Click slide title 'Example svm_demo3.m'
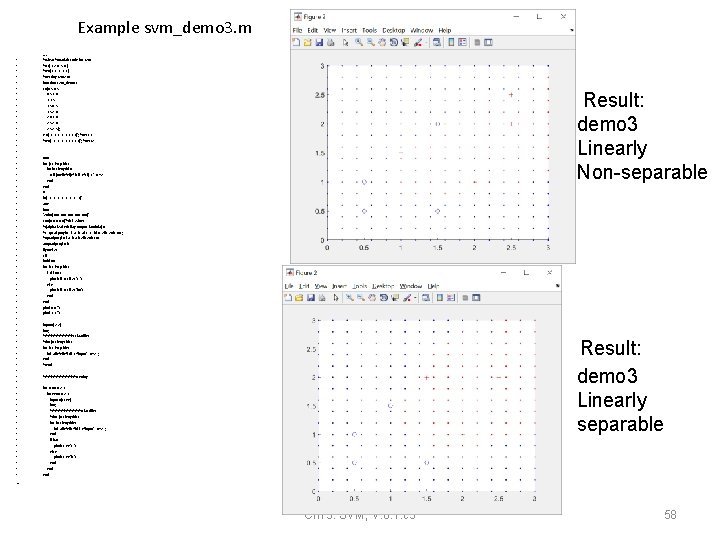 [165, 28]
